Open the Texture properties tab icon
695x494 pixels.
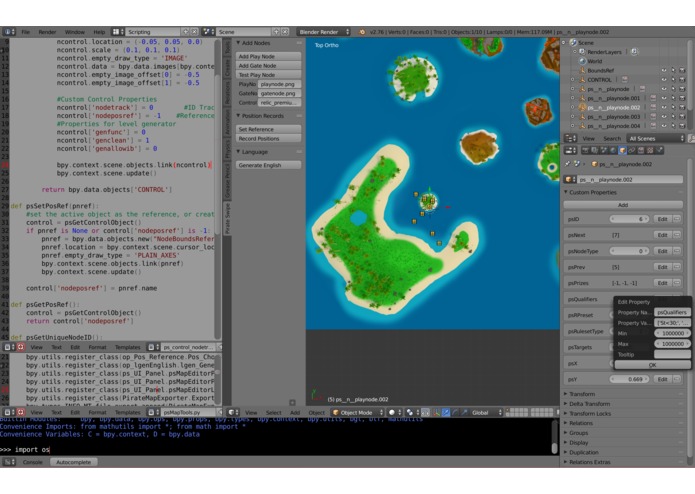(x=650, y=151)
